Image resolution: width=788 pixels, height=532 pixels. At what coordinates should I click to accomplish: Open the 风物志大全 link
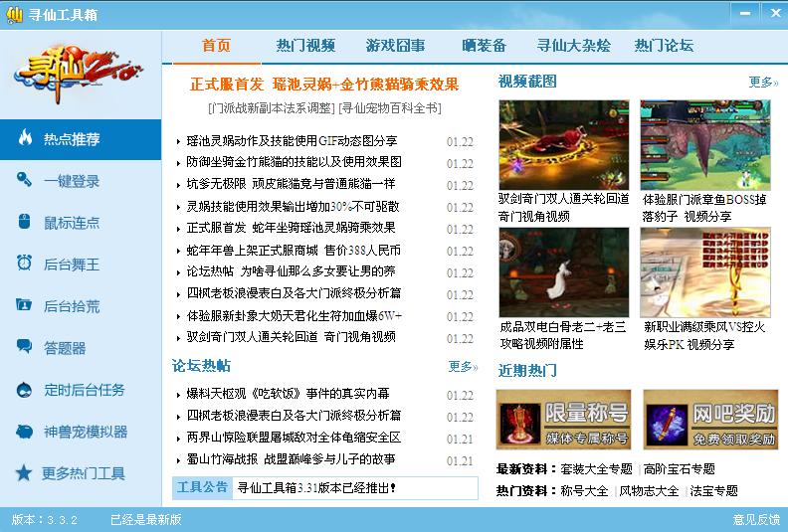649,491
